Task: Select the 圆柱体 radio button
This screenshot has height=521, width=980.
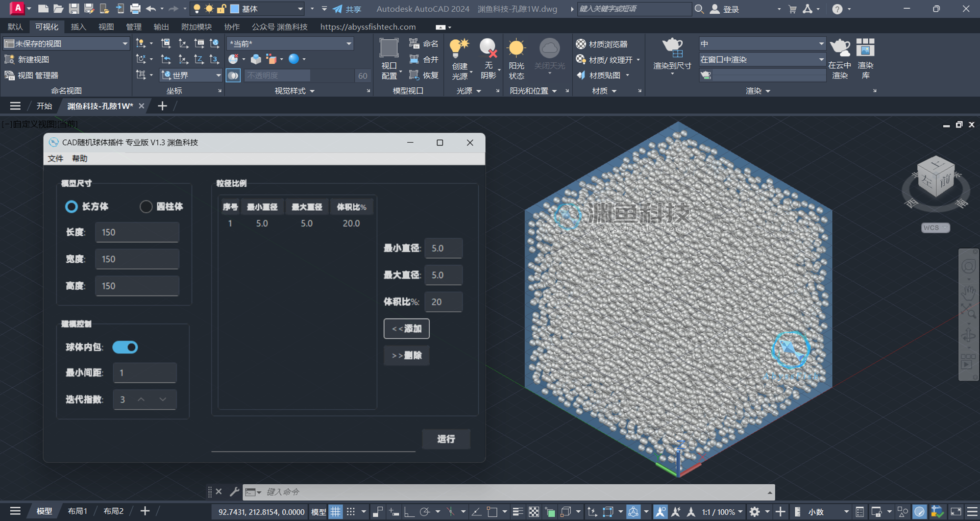Action: pos(146,206)
